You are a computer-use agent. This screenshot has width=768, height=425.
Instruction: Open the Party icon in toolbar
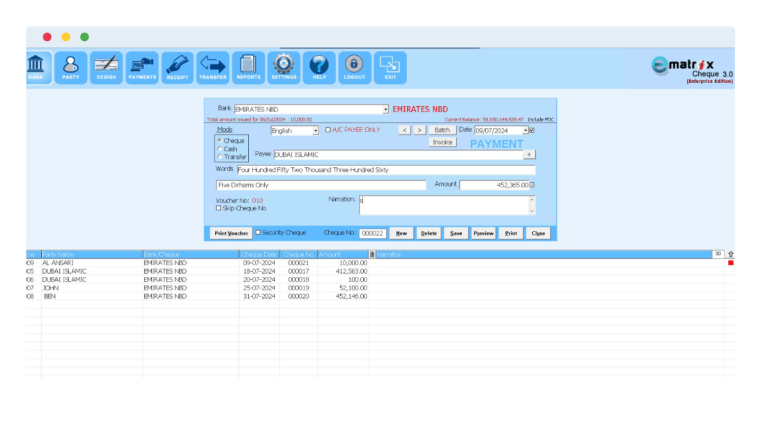tap(71, 66)
